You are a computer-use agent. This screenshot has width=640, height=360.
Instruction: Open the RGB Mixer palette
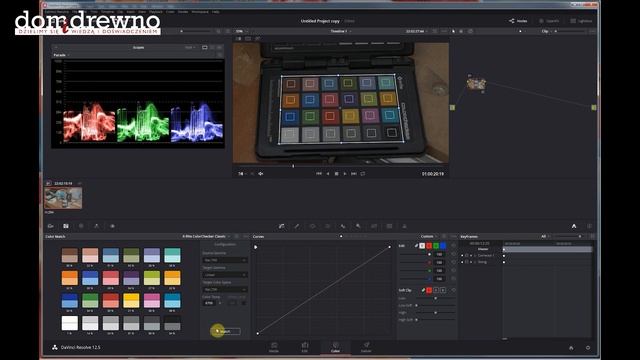(x=97, y=226)
